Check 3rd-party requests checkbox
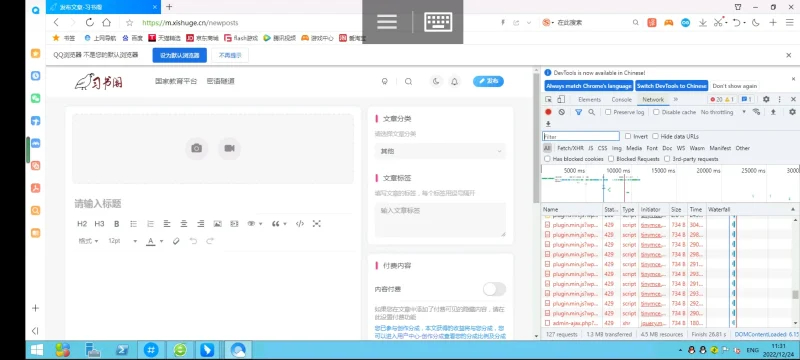800x360 pixels. tap(667, 159)
